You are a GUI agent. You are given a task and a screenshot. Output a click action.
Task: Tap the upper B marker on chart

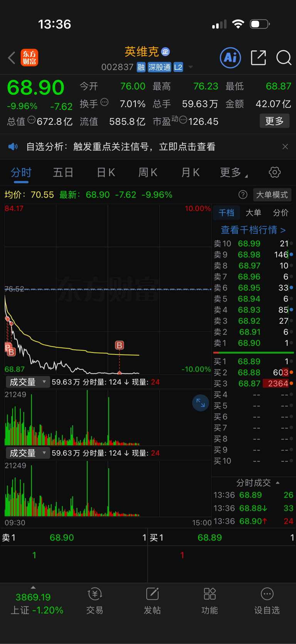pyautogui.click(x=119, y=345)
